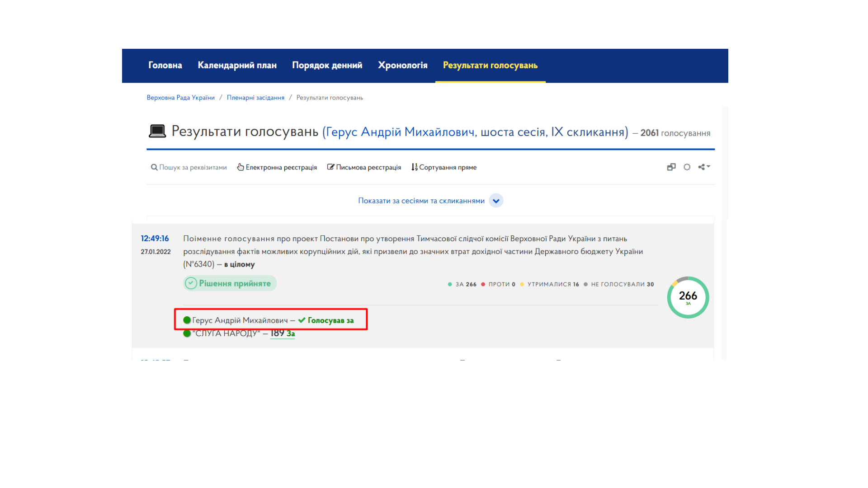Follow the Верховна Рада України breadcrumb
The image size is (868, 488).
point(180,98)
